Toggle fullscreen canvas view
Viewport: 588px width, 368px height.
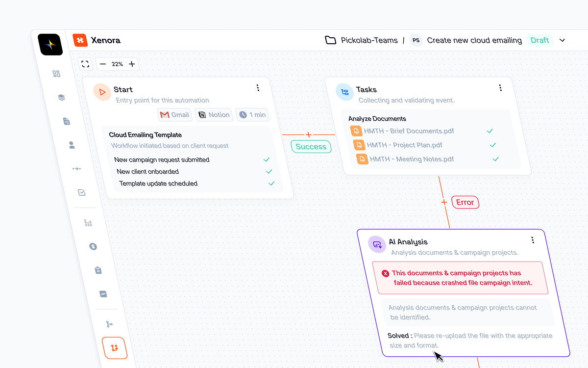(x=85, y=64)
